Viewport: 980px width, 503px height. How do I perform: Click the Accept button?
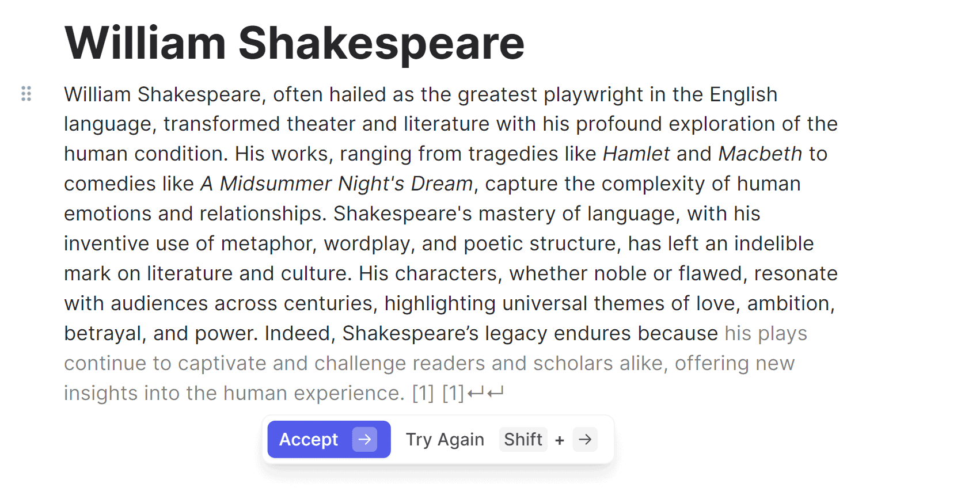(329, 440)
